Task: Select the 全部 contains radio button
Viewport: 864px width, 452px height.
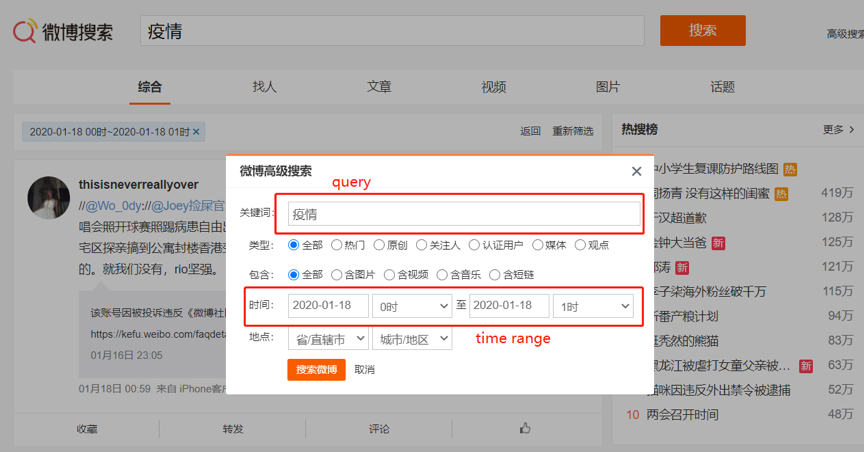Action: (294, 275)
